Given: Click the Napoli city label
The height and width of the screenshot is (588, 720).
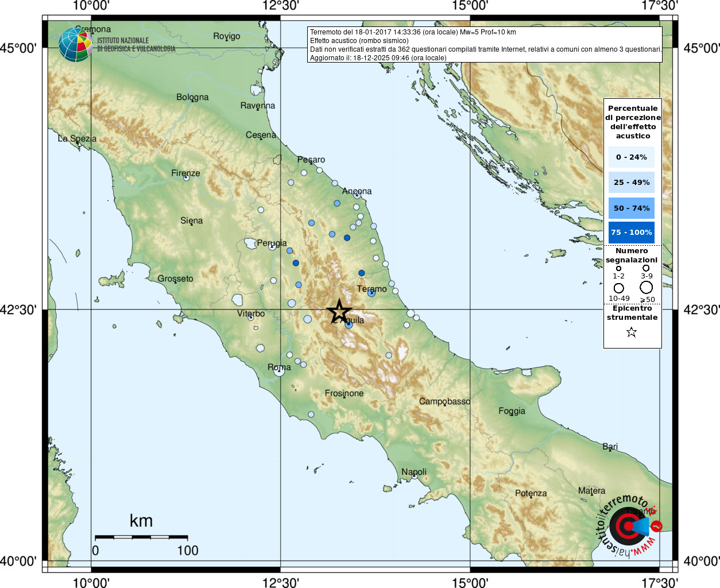Looking at the screenshot, I should [x=414, y=472].
